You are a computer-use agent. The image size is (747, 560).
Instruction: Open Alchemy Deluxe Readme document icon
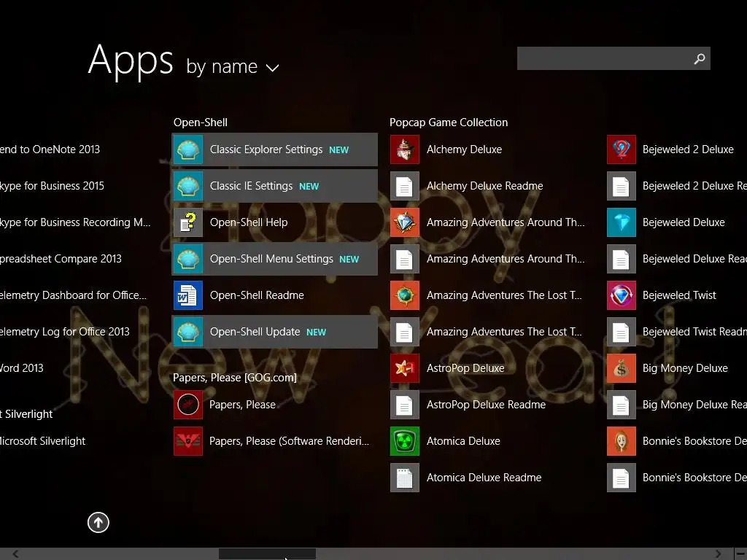(x=405, y=186)
